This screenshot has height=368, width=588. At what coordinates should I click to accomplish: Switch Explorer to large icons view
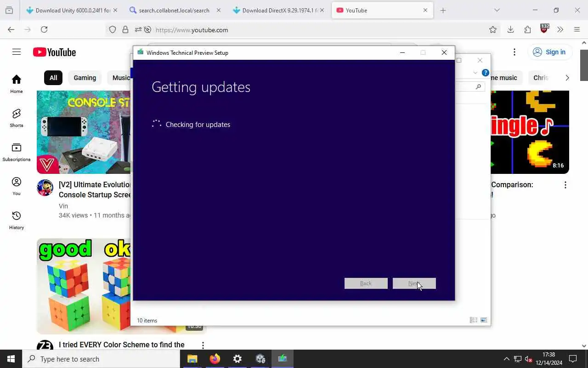pos(484,320)
